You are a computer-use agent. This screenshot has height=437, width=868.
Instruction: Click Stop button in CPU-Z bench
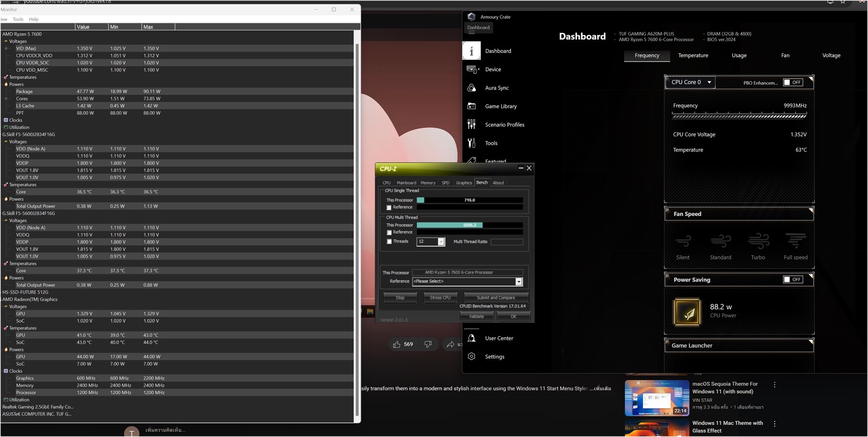[x=400, y=298]
